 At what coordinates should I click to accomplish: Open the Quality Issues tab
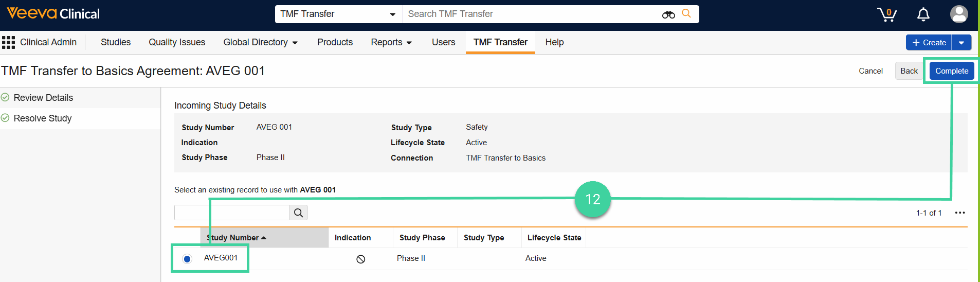[x=177, y=42]
